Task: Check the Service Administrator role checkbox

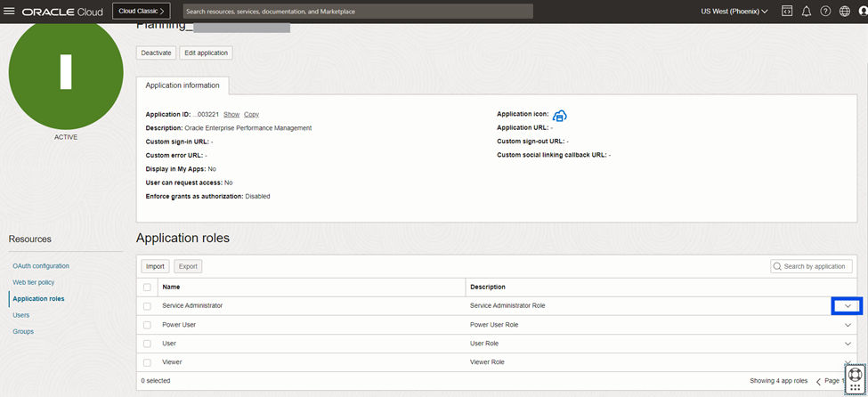Action: tap(147, 305)
